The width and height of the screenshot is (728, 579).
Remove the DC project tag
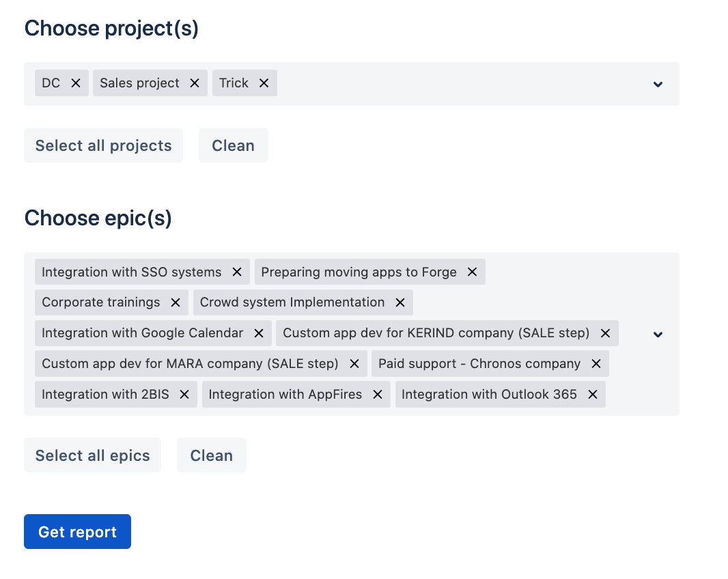tap(76, 83)
